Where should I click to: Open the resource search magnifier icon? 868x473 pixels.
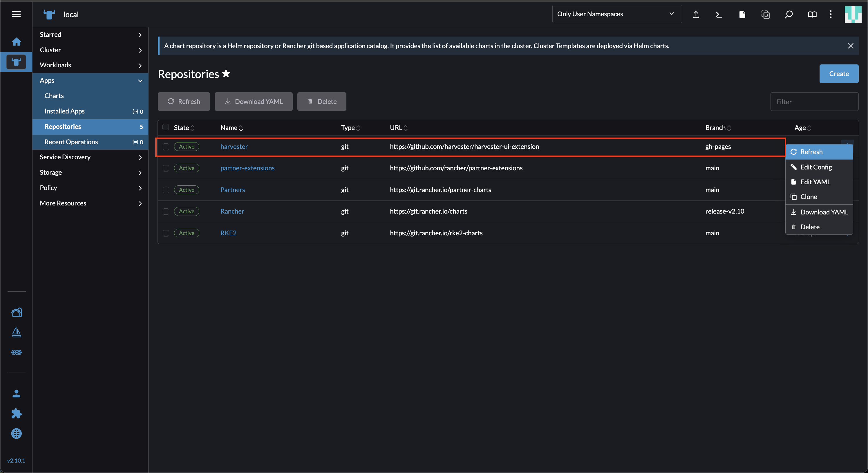click(x=789, y=14)
